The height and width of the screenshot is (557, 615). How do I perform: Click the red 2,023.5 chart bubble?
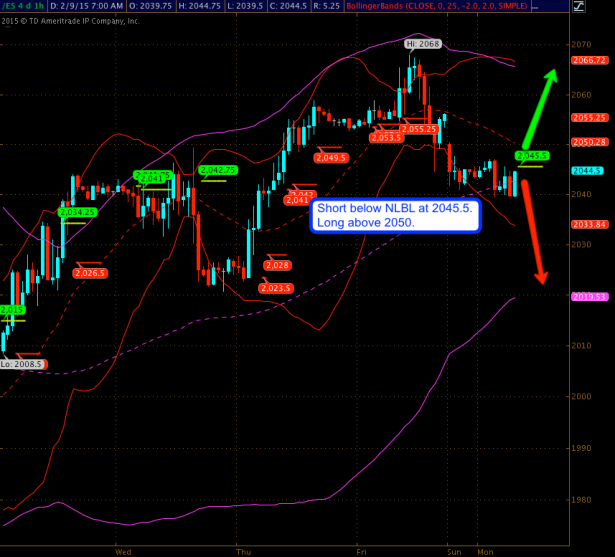click(276, 288)
